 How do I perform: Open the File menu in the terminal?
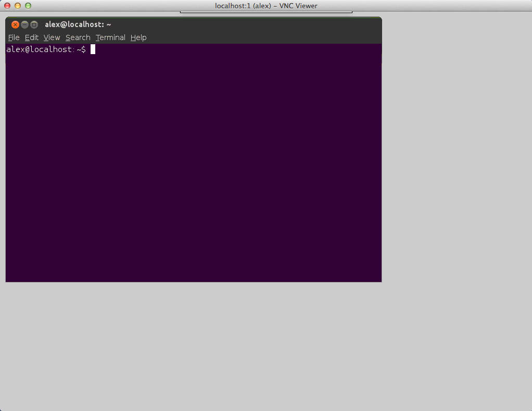tap(14, 37)
